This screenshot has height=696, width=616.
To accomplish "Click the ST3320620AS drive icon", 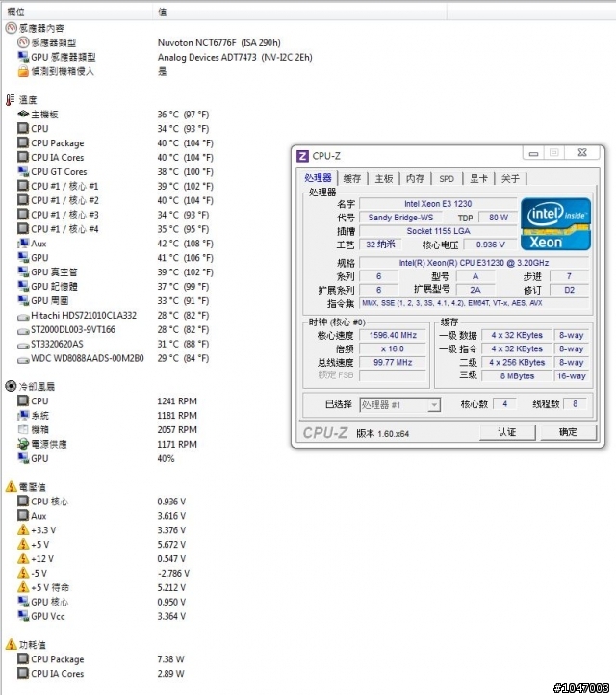I will pos(23,346).
